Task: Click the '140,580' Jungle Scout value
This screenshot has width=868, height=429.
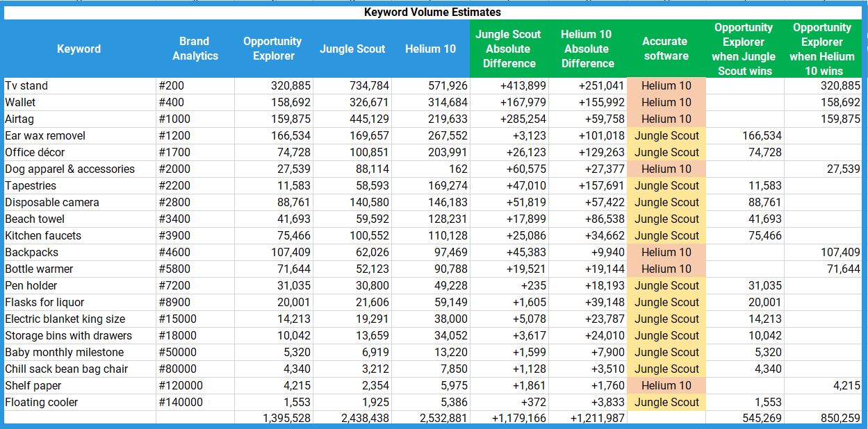Action: (352, 203)
